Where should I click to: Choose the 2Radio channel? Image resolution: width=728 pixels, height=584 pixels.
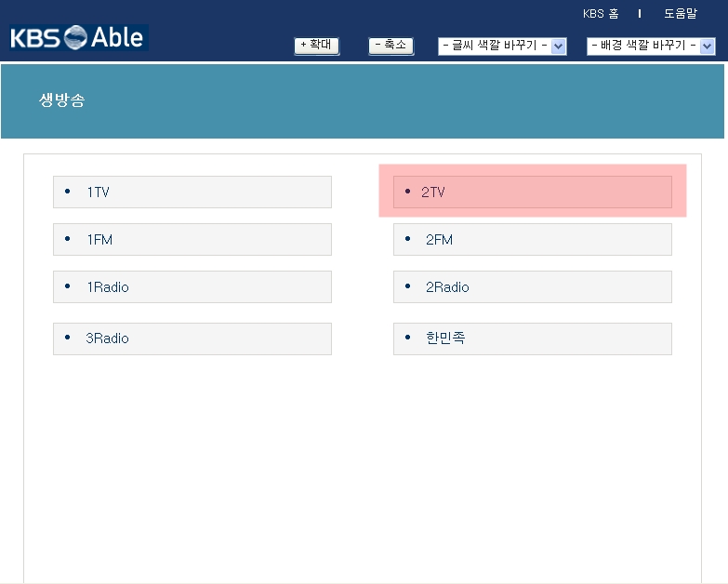pos(447,286)
